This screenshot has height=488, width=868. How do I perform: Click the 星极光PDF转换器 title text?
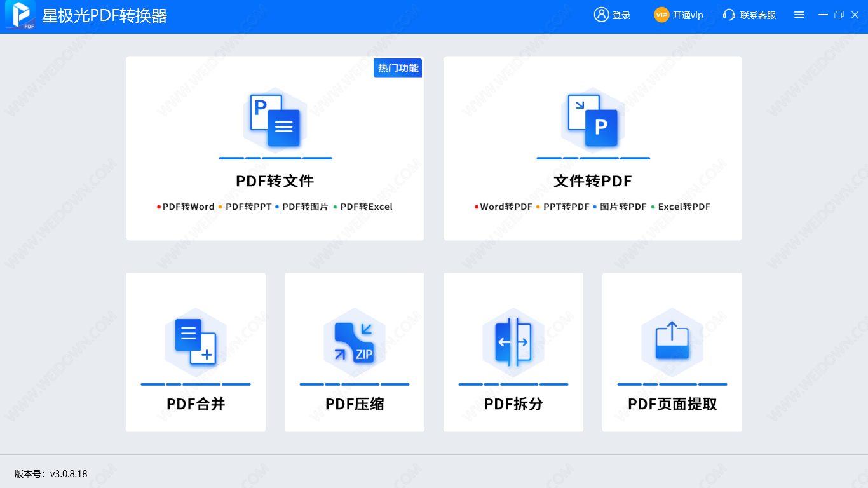105,16
